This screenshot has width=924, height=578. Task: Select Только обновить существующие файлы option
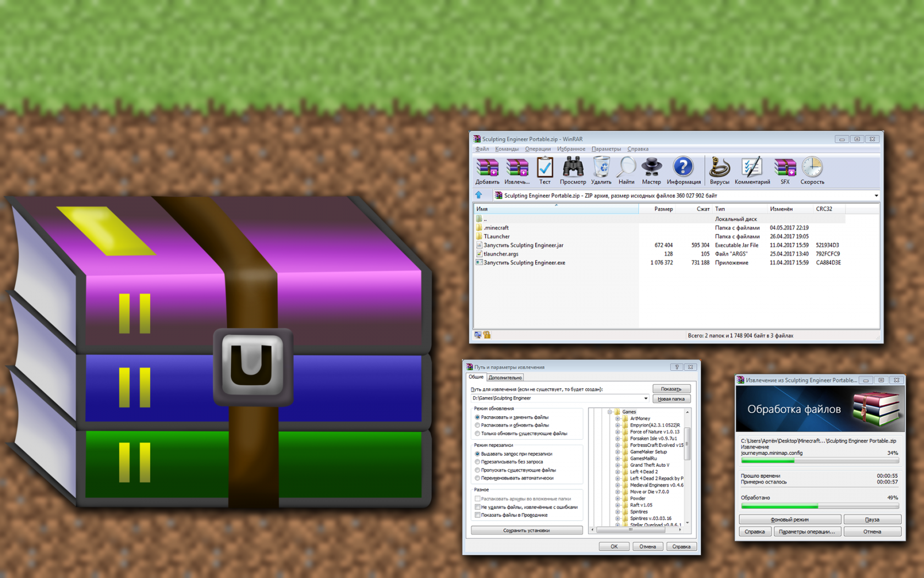[477, 433]
